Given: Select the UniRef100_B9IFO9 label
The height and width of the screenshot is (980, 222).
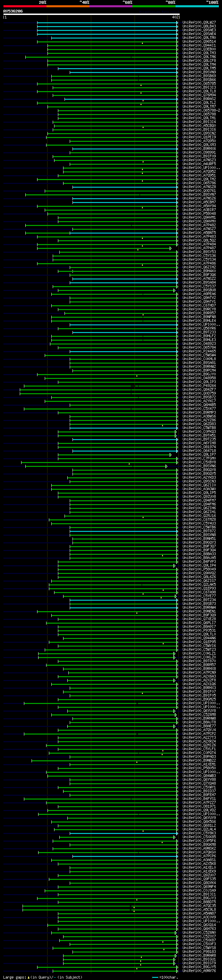Looking at the screenshot, I should (x=199, y=156).
